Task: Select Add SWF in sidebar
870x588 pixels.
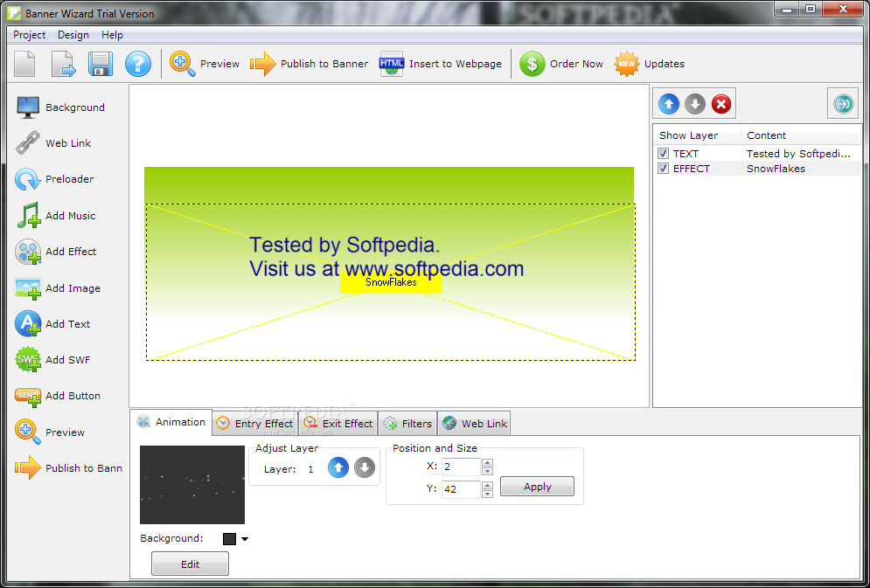Action: [x=52, y=360]
